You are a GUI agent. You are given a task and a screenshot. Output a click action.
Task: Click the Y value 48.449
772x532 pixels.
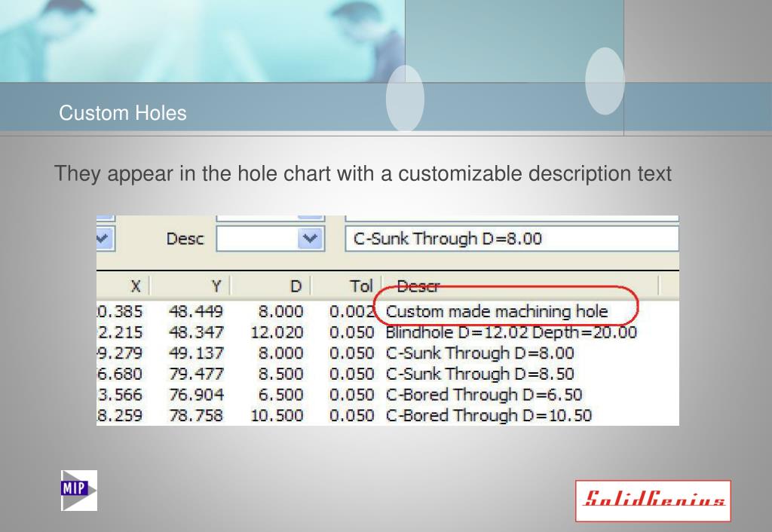(196, 311)
